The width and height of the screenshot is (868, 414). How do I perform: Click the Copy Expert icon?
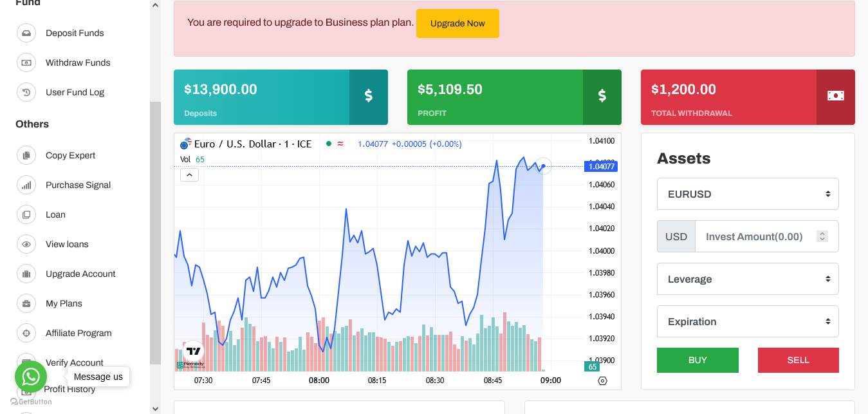coord(26,155)
